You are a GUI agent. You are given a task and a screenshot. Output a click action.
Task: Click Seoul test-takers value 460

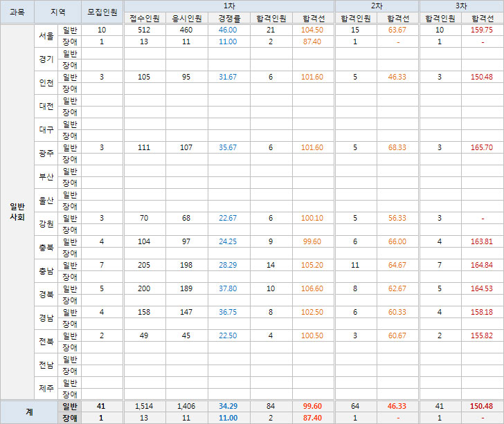[186, 30]
